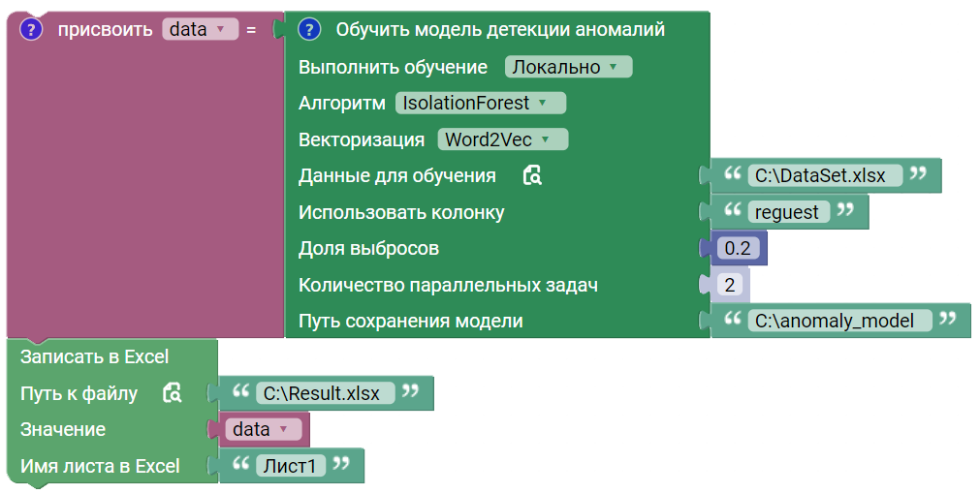980x494 pixels.
Task: Click the 'Значение' label
Action: point(62,430)
